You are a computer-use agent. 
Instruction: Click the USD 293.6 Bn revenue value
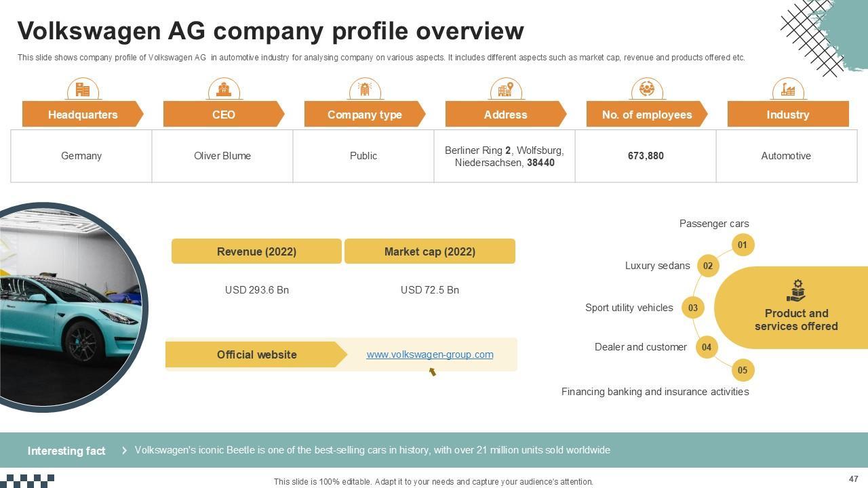257,290
